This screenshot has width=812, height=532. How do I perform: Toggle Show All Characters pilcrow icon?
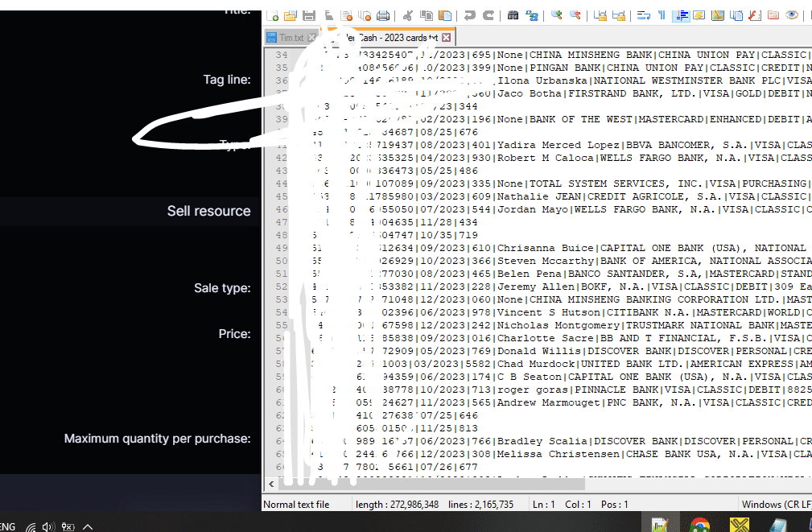click(x=662, y=15)
